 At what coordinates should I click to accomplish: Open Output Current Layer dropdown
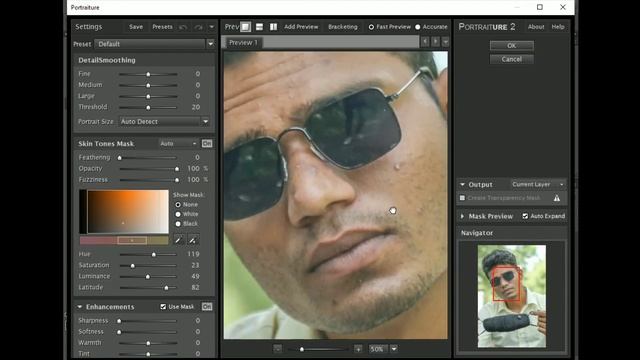pyautogui.click(x=538, y=184)
